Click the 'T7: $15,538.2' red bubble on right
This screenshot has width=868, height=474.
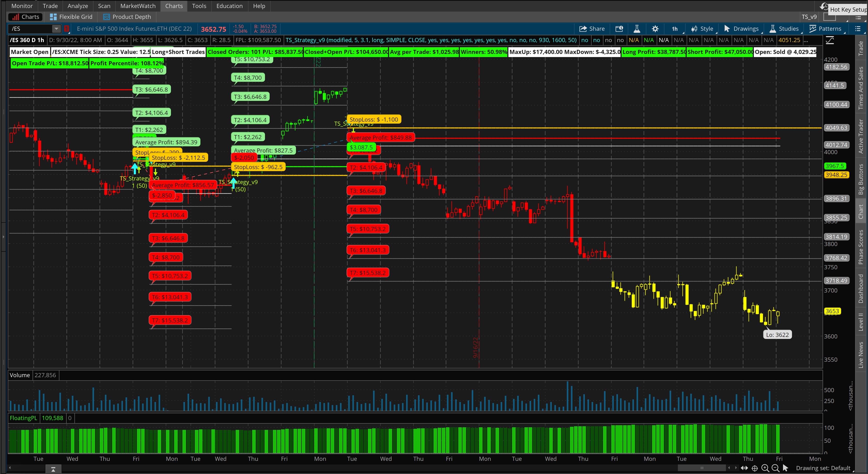(368, 273)
